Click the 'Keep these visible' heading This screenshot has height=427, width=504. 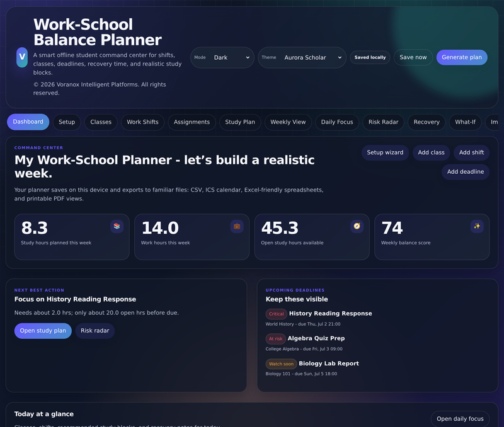tap(297, 299)
